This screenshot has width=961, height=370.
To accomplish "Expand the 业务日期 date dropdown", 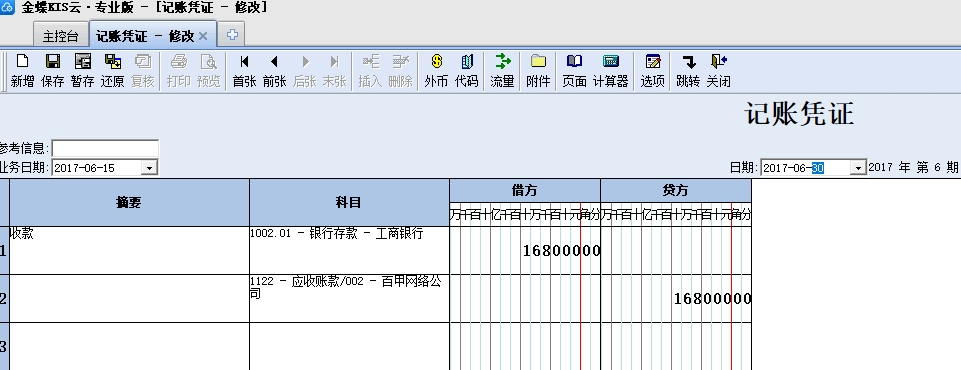I will (x=150, y=168).
